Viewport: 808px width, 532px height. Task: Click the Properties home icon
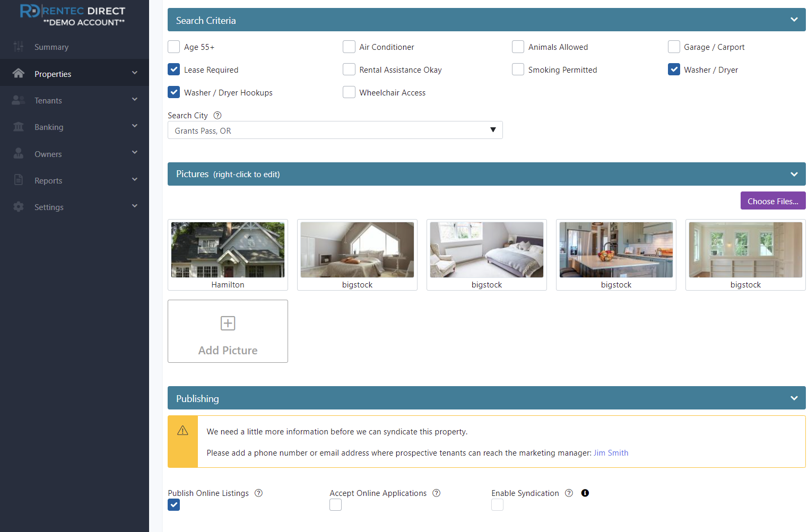[19, 74]
